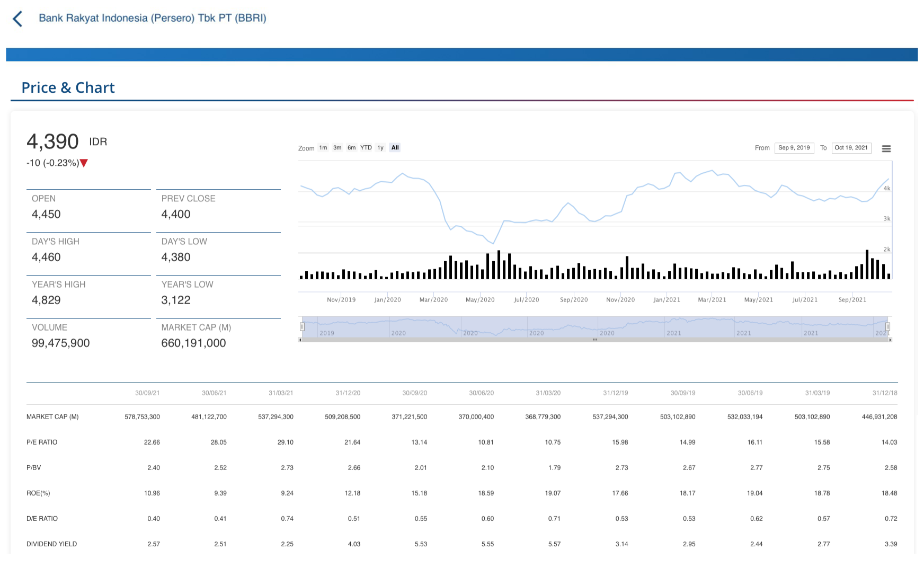Click the navigator scrollbar right arrow
Image resolution: width=924 pixels, height=567 pixels.
point(890,340)
